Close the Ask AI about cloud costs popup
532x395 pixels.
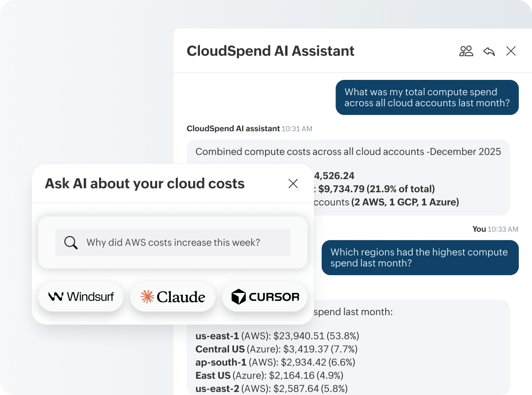pos(293,183)
